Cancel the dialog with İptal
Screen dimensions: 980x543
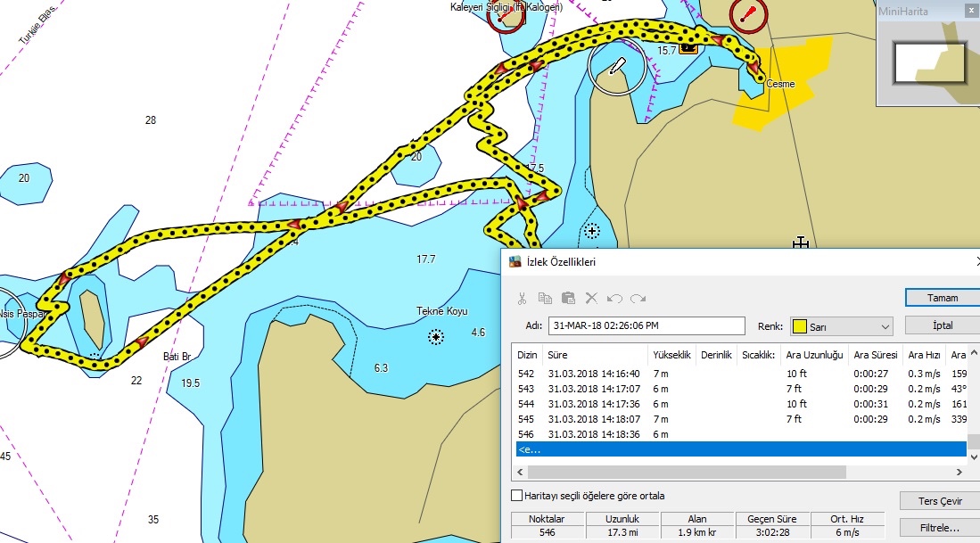[x=942, y=325]
